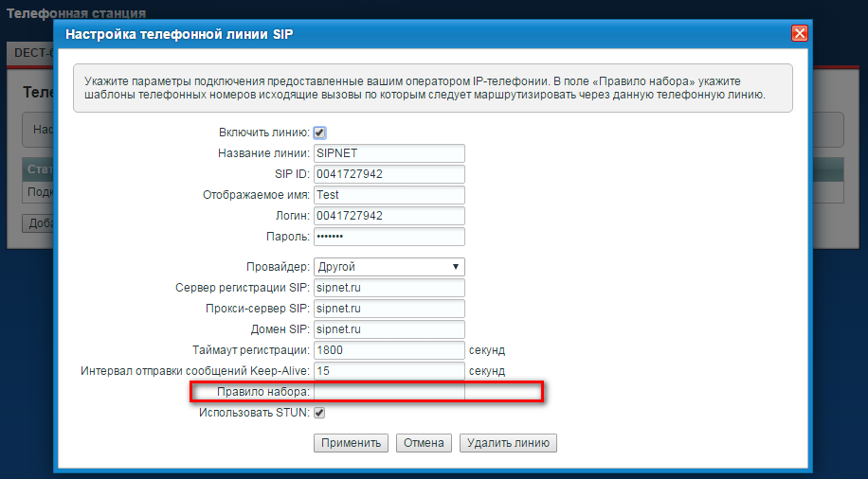
Task: Close the SIP line settings dialog
Action: pyautogui.click(x=800, y=33)
